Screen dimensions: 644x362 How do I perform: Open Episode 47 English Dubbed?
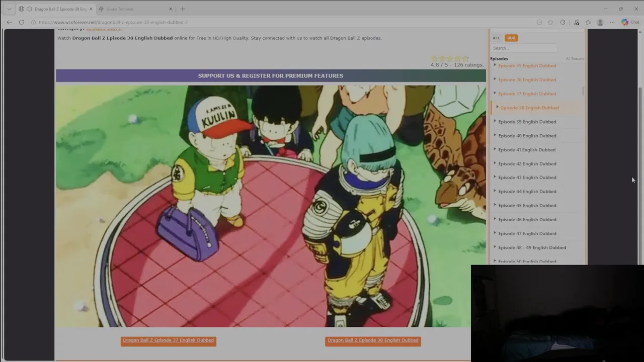click(x=527, y=234)
